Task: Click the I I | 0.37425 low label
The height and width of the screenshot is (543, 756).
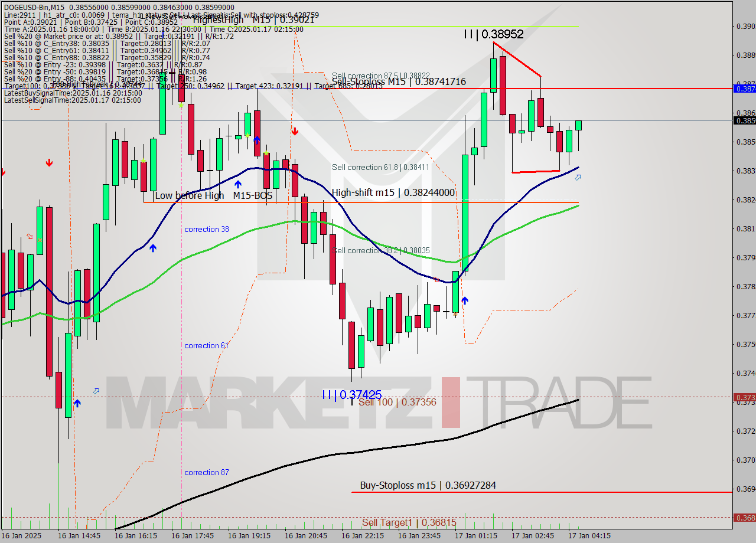Action: coord(352,394)
